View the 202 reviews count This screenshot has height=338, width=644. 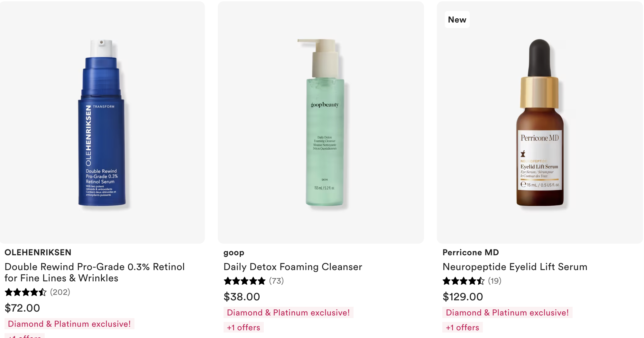point(60,292)
